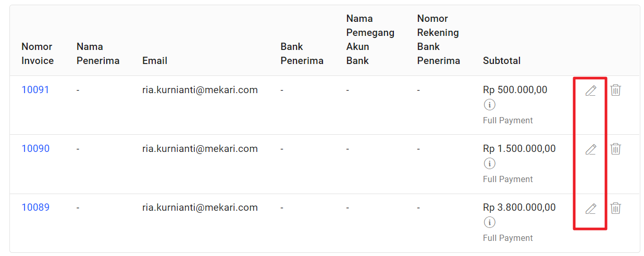The image size is (644, 256).
Task: Open invoice number 10089
Action: pyautogui.click(x=35, y=207)
